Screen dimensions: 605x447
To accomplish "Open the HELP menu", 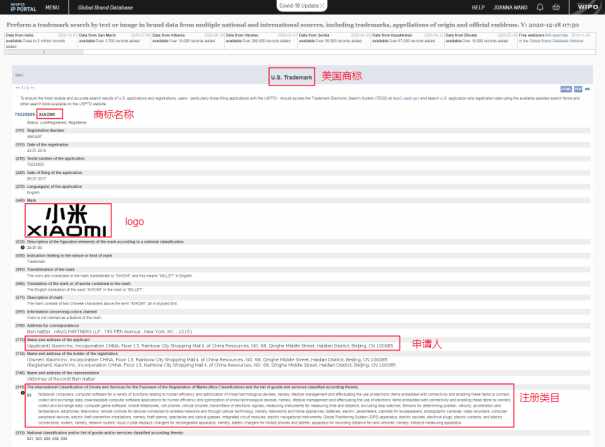I will click(478, 7).
